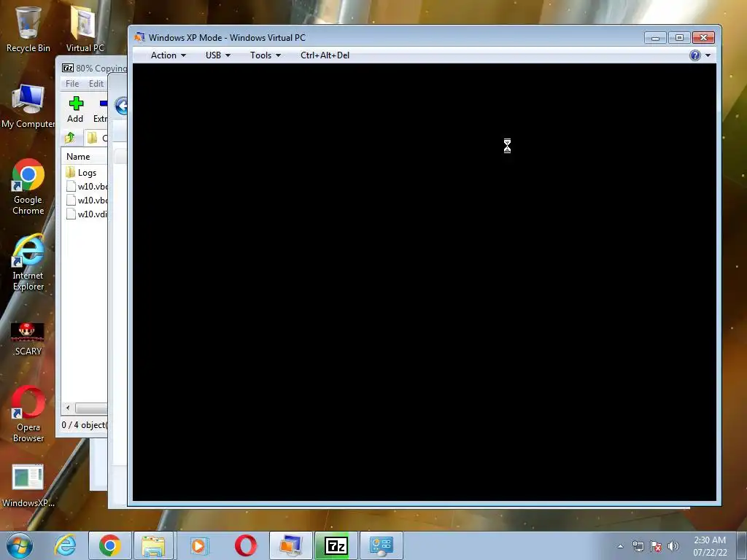
Task: Open the Recycle Bin desktop icon
Action: pyautogui.click(x=28, y=28)
